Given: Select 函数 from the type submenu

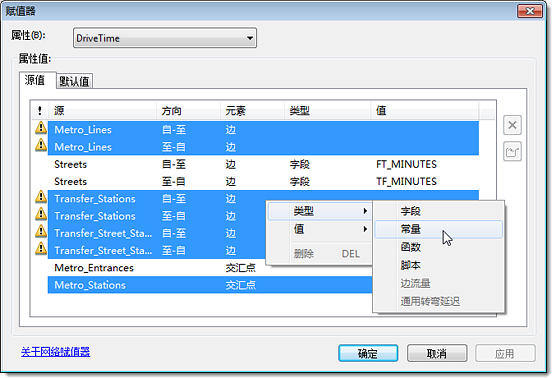Looking at the screenshot, I should click(438, 247).
